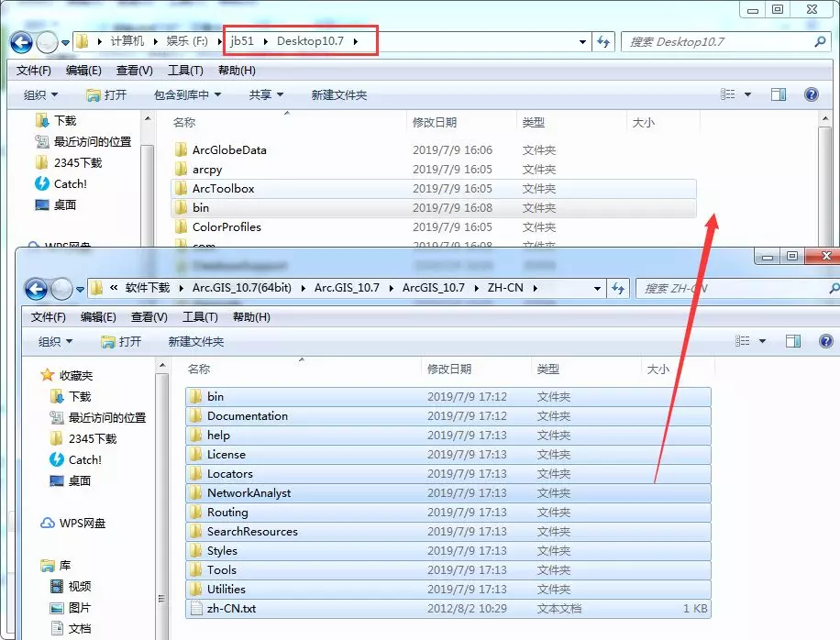Sort by the 修改日期 column in the bottom window
The height and width of the screenshot is (640, 840).
(449, 369)
